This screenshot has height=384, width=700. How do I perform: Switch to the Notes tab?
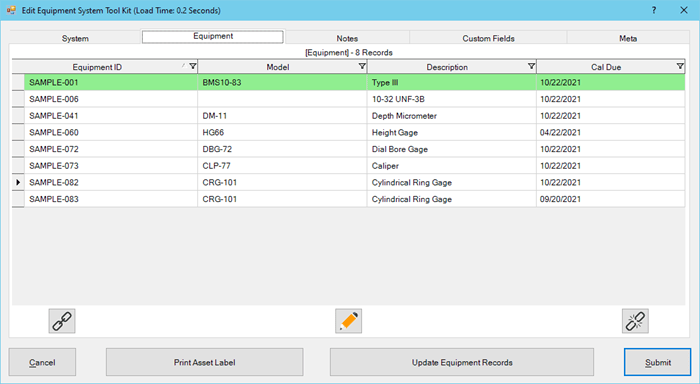pyautogui.click(x=347, y=38)
